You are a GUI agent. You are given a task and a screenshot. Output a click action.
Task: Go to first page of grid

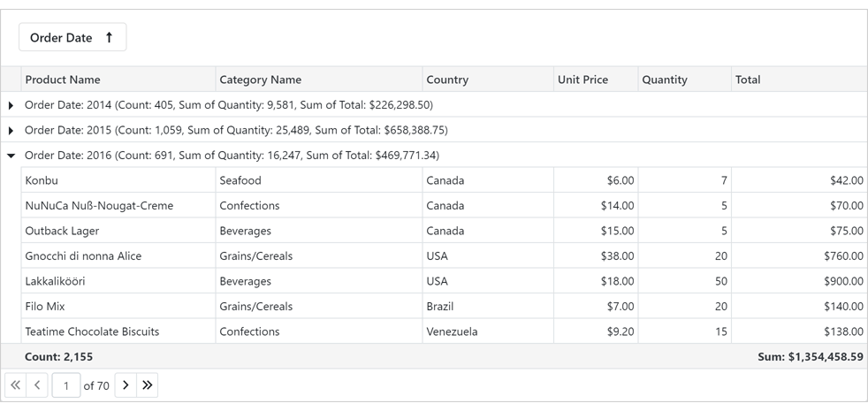(15, 385)
